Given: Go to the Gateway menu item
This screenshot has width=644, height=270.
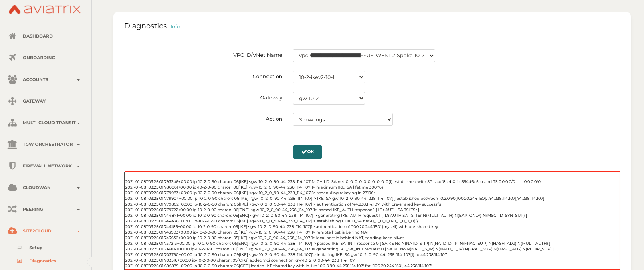Looking at the screenshot, I should (34, 101).
